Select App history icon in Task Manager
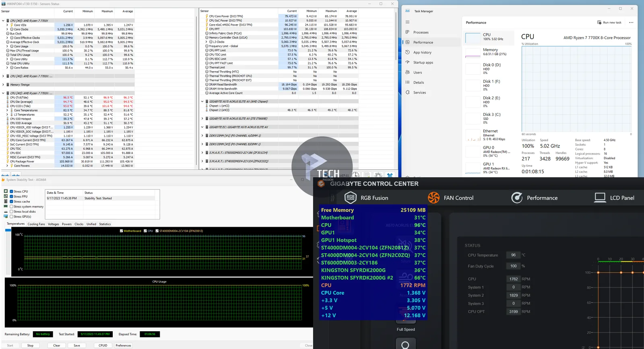This screenshot has height=349, width=644. point(407,52)
